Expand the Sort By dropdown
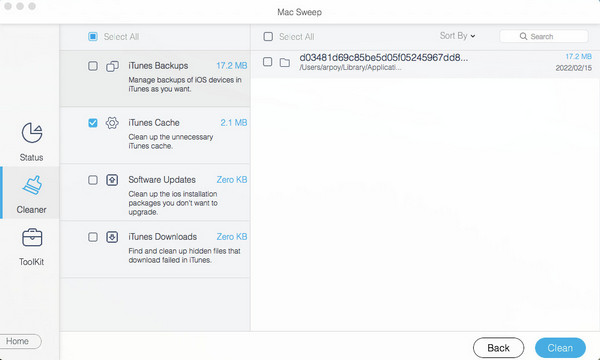600x360 pixels. 457,36
